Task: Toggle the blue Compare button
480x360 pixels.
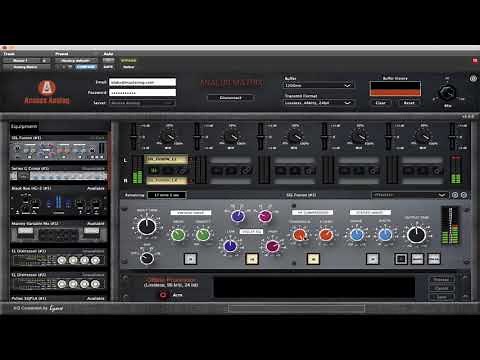Action: pyautogui.click(x=86, y=67)
